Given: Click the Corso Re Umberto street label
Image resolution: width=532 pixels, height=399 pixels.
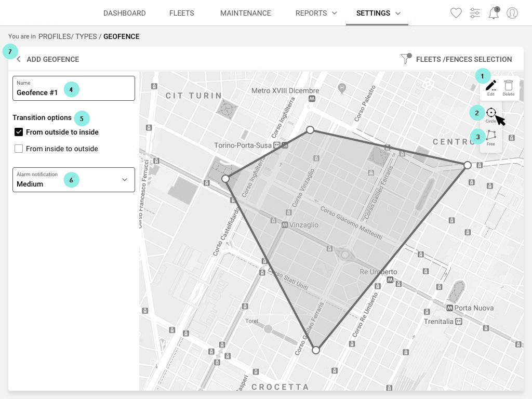Looking at the screenshot, I should (x=365, y=315).
